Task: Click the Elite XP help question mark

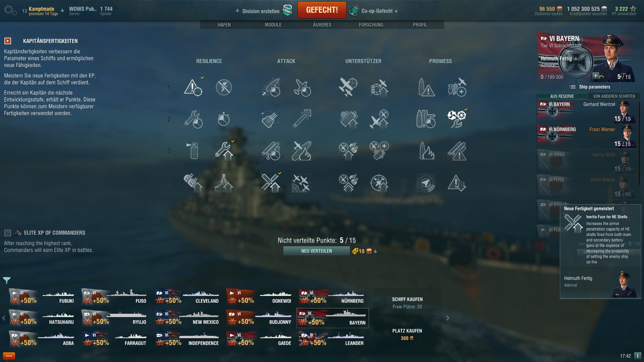Action: point(8,233)
